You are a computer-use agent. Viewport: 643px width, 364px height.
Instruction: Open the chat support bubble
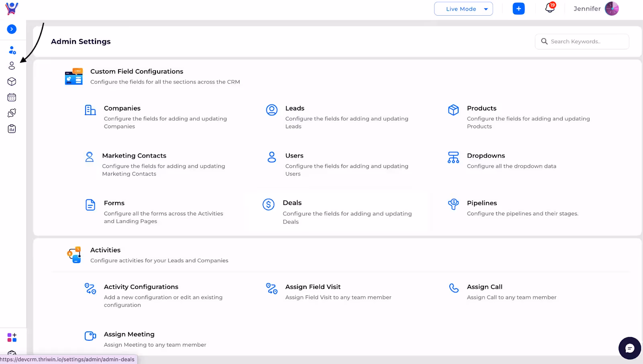629,348
